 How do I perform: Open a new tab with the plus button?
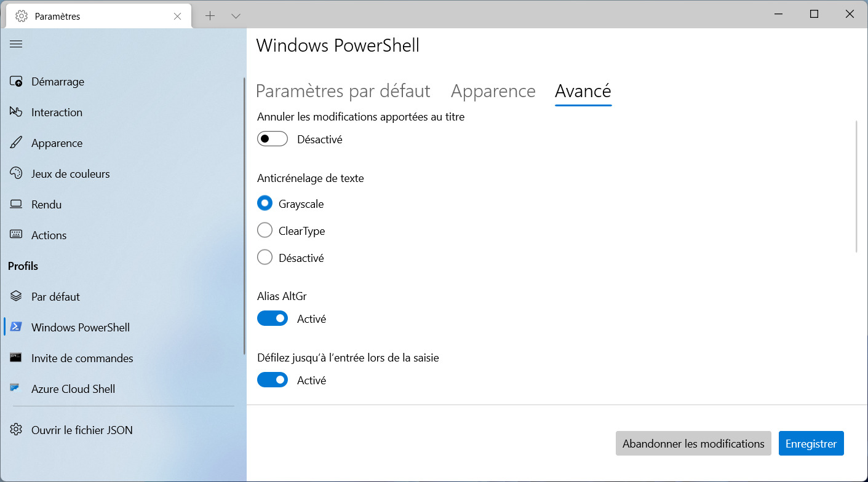210,16
